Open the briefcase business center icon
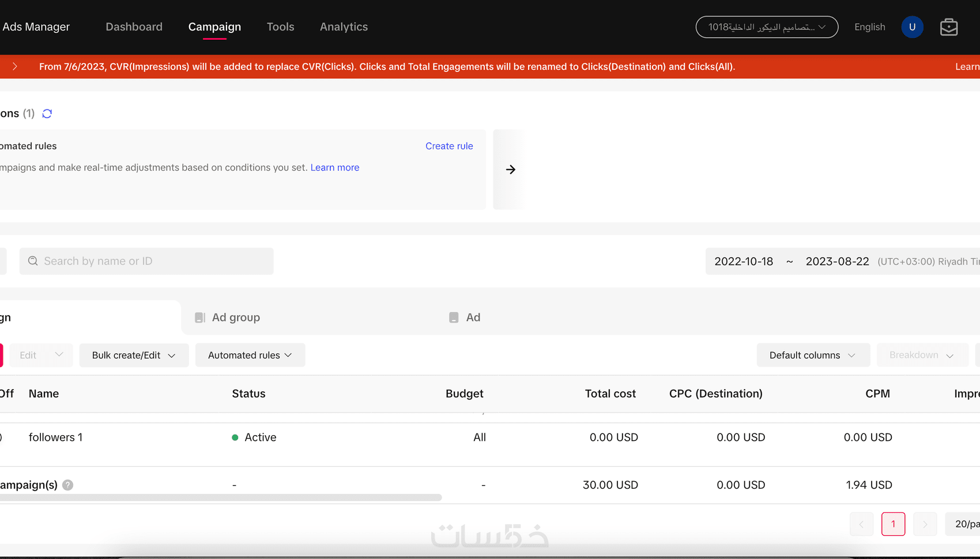This screenshot has height=559, width=980. click(x=948, y=27)
